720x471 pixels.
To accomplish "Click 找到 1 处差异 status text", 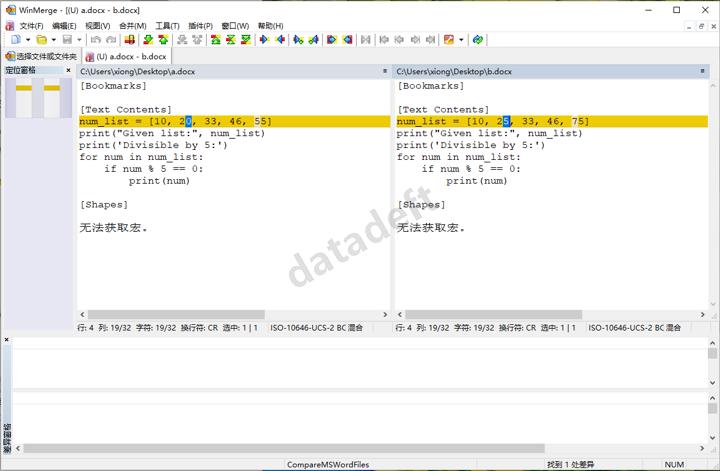I will click(570, 465).
